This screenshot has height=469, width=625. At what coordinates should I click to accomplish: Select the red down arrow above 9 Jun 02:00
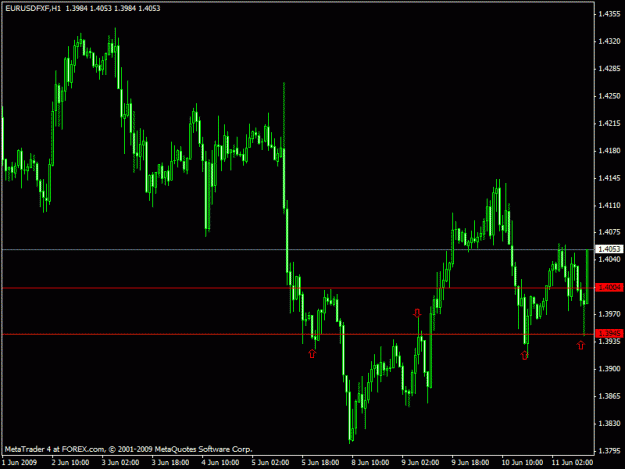coord(417,313)
